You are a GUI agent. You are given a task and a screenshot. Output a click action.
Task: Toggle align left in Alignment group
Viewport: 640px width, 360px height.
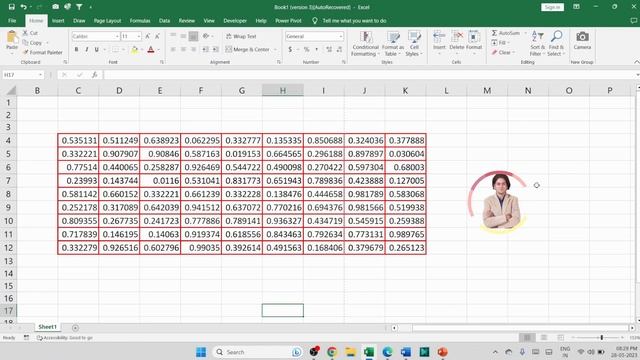pyautogui.click(x=173, y=49)
